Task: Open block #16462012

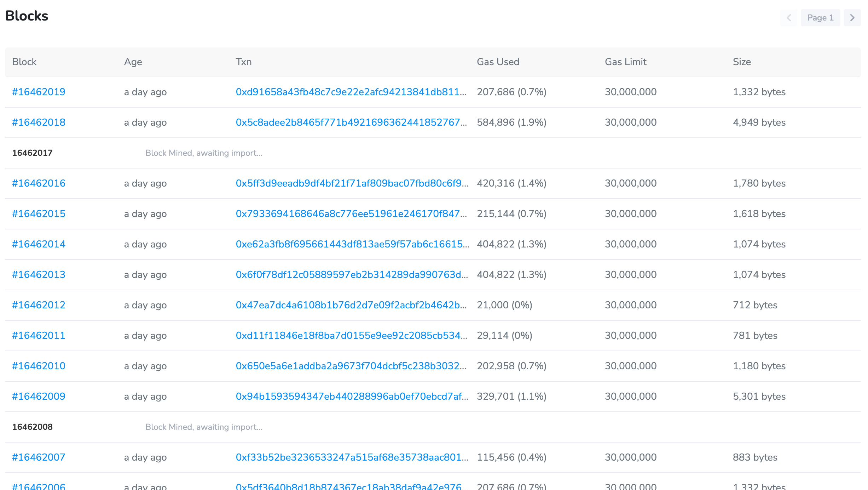Action: pyautogui.click(x=39, y=305)
